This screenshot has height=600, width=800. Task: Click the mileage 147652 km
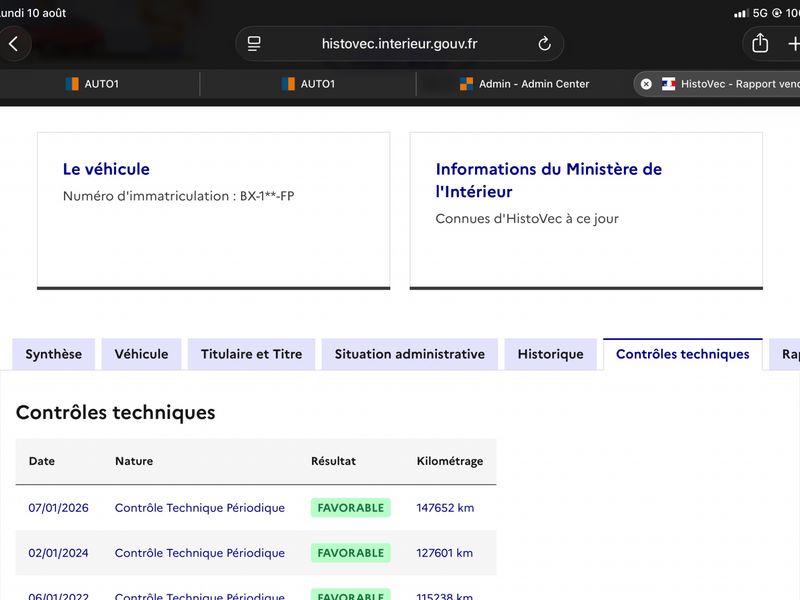pos(445,508)
